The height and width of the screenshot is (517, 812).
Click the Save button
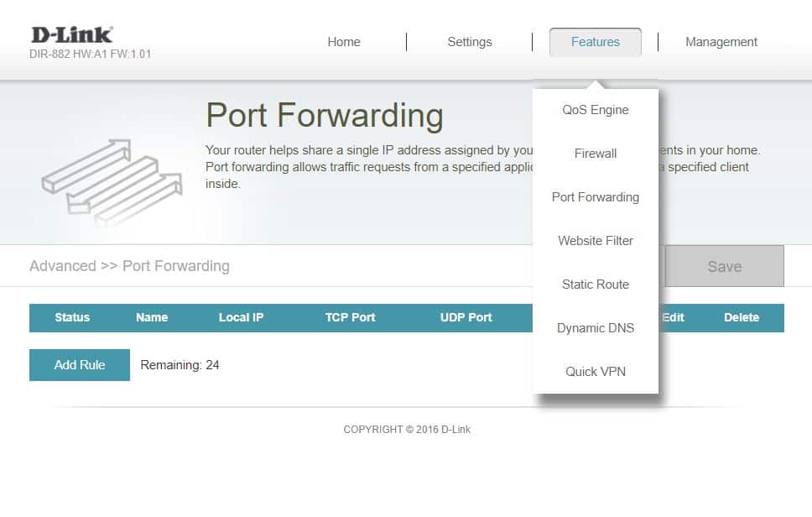pos(725,266)
